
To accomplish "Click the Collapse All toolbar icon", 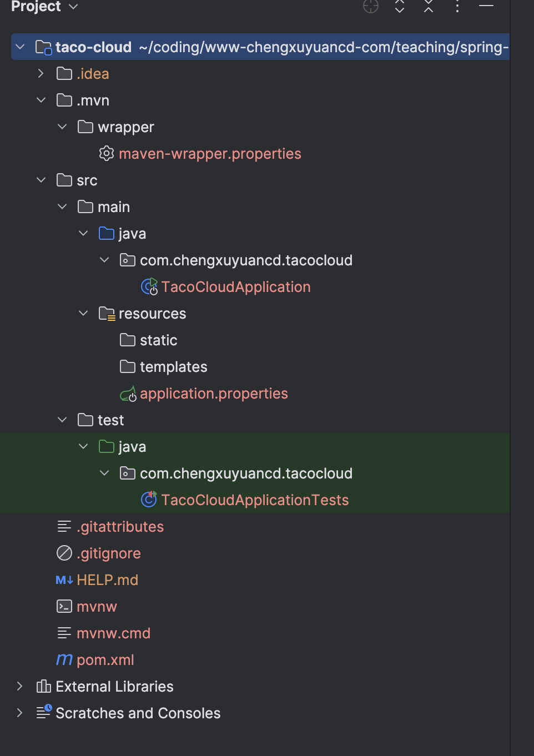I will (x=428, y=6).
